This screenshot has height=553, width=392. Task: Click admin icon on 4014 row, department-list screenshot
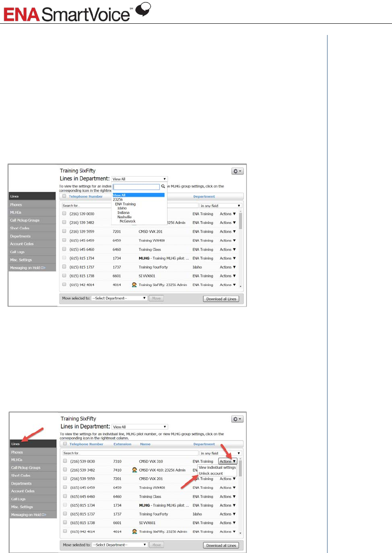click(x=134, y=285)
